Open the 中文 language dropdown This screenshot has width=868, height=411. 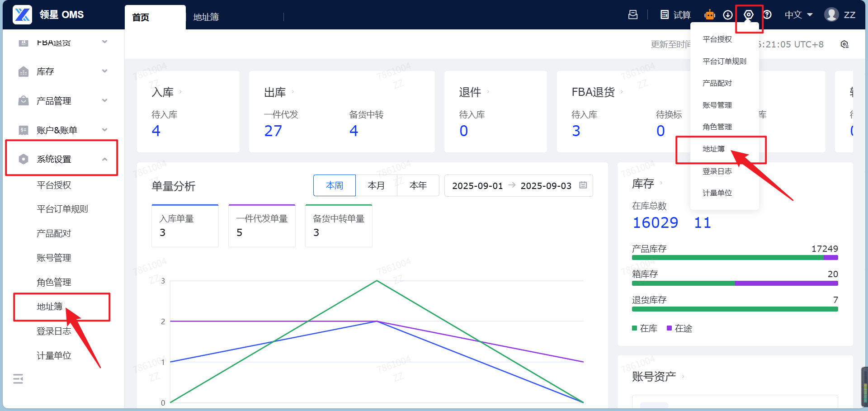(798, 15)
